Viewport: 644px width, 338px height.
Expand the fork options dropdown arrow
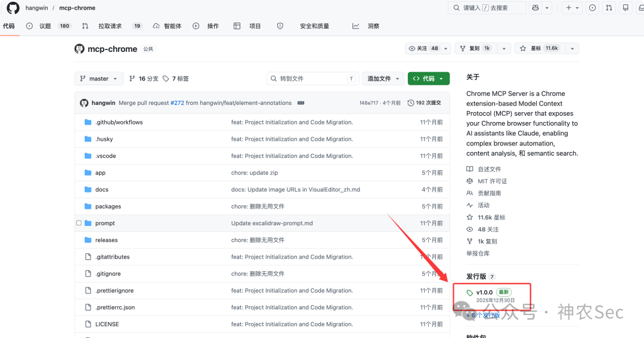click(504, 48)
